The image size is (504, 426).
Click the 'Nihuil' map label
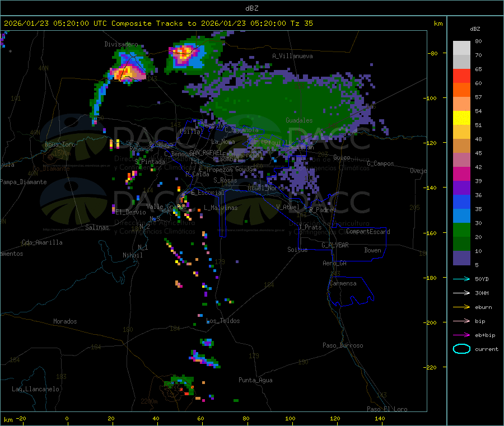133,255
